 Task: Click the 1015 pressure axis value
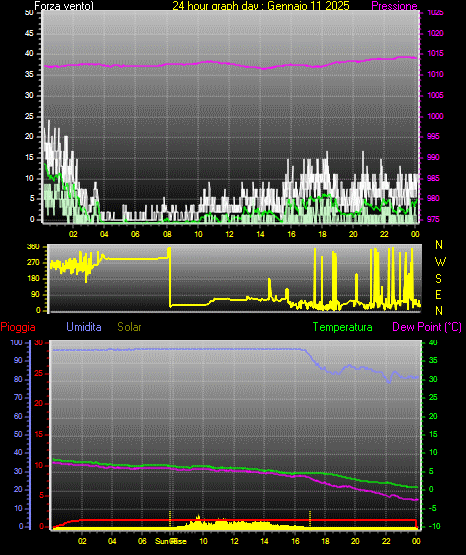coord(435,53)
